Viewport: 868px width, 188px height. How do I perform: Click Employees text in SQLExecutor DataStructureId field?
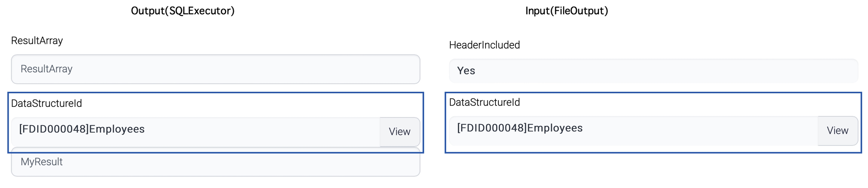tap(117, 129)
